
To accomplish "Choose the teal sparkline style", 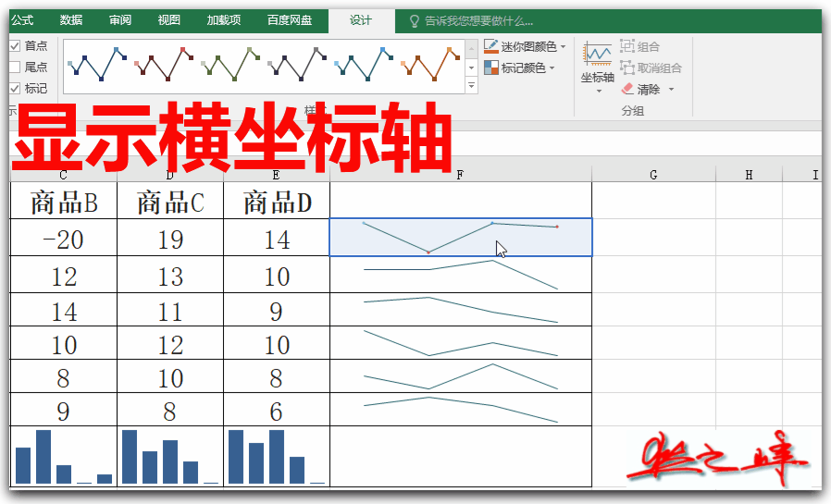I will pos(364,64).
